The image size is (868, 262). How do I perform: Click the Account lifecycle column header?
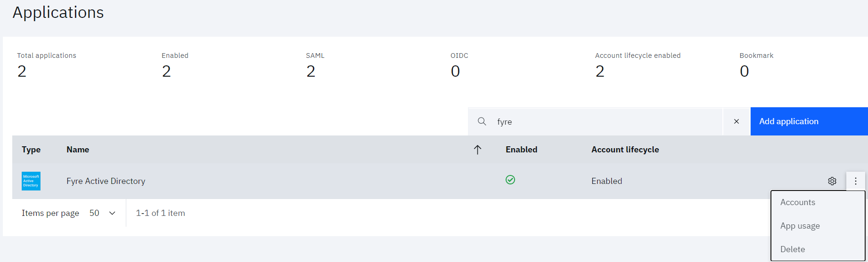click(625, 150)
